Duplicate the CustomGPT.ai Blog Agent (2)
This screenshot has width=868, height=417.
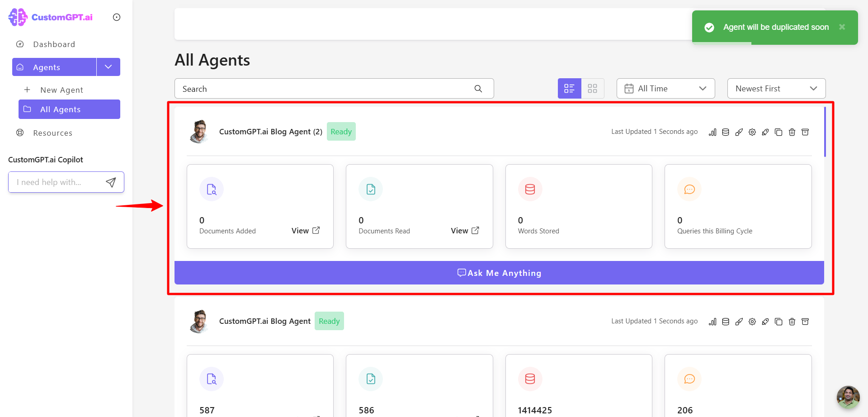coord(778,132)
